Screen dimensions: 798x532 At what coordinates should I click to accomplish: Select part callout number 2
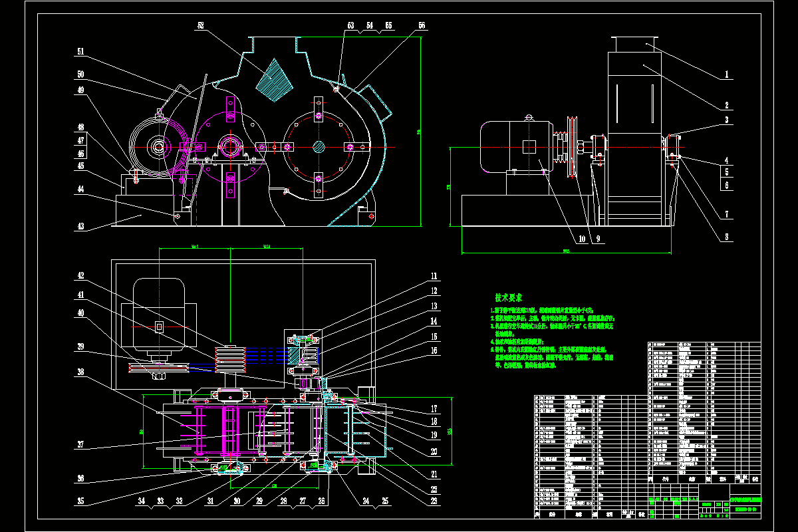(728, 105)
